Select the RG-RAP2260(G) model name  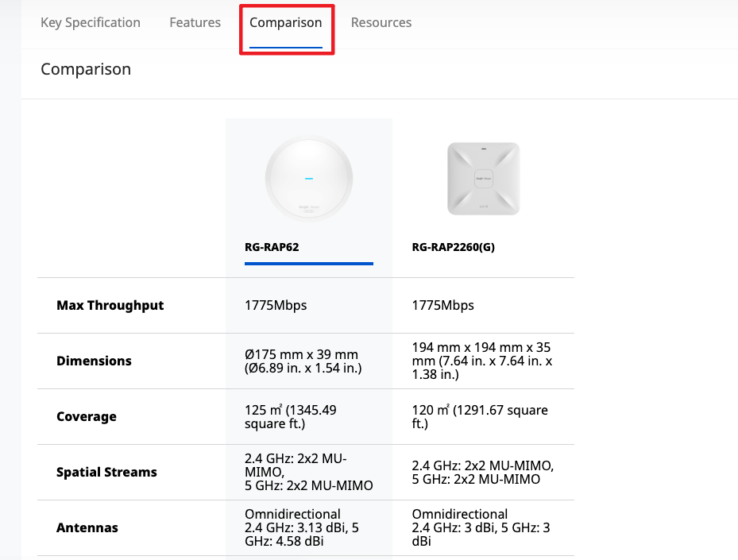click(453, 247)
